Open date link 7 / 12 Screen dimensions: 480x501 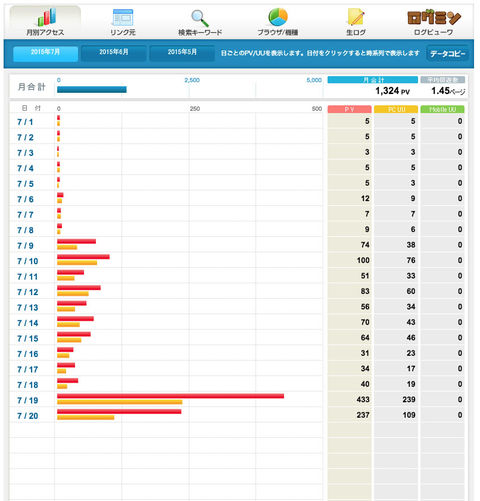(28, 292)
